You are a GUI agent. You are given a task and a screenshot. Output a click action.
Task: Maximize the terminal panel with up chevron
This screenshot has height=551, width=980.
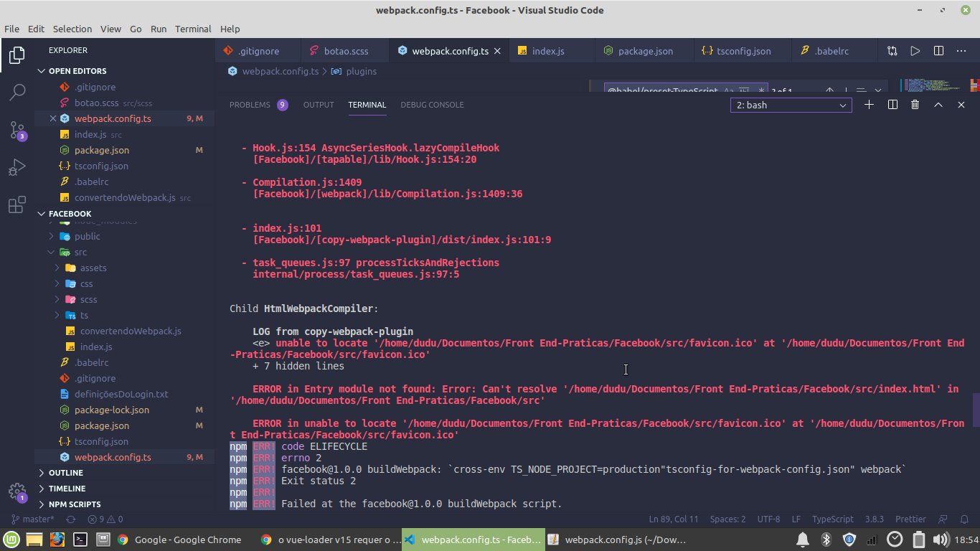click(938, 105)
